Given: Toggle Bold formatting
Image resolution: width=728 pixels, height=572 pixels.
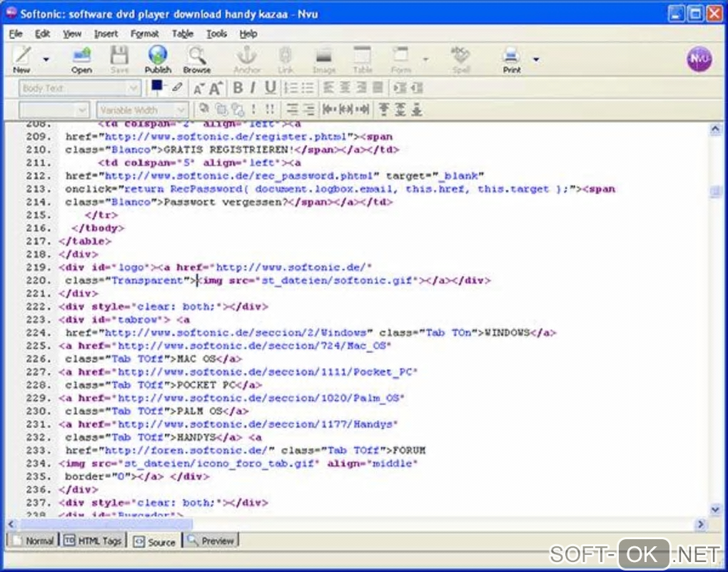Looking at the screenshot, I should coord(238,88).
